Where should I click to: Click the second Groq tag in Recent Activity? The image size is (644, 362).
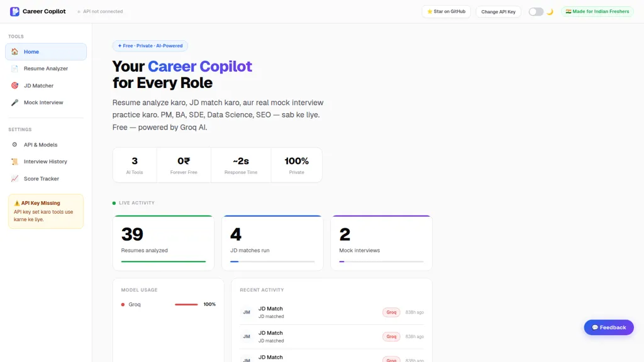point(391,337)
